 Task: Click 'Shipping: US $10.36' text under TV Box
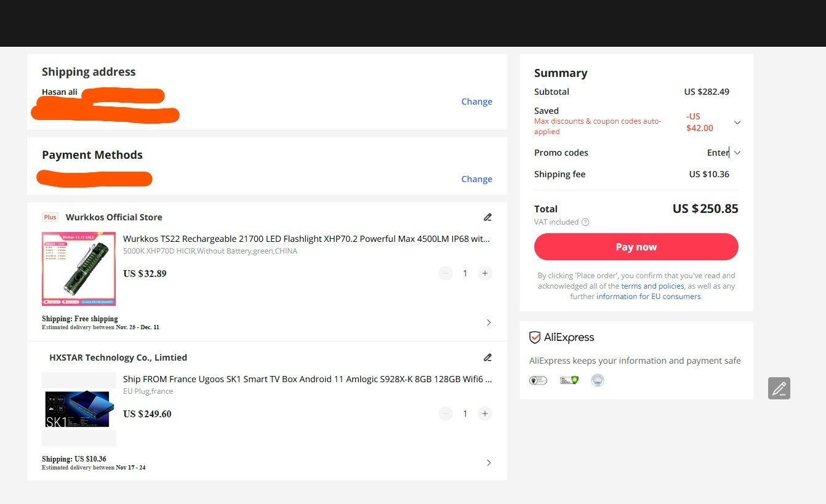pyautogui.click(x=74, y=459)
